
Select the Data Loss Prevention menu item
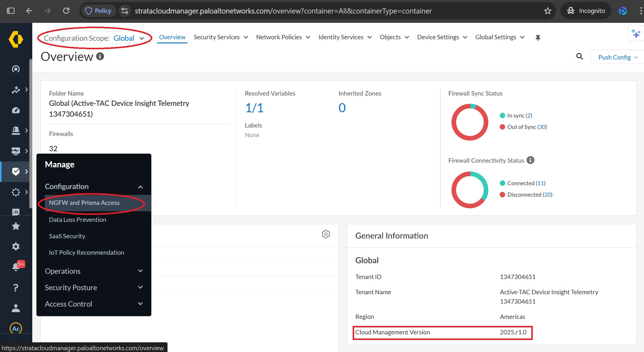[x=77, y=220]
